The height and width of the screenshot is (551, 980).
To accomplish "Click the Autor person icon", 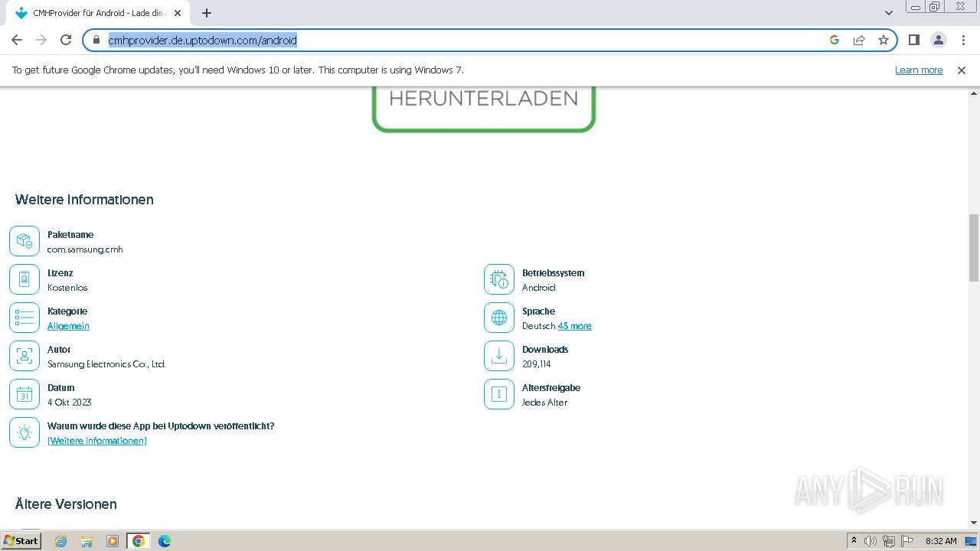I will (24, 357).
